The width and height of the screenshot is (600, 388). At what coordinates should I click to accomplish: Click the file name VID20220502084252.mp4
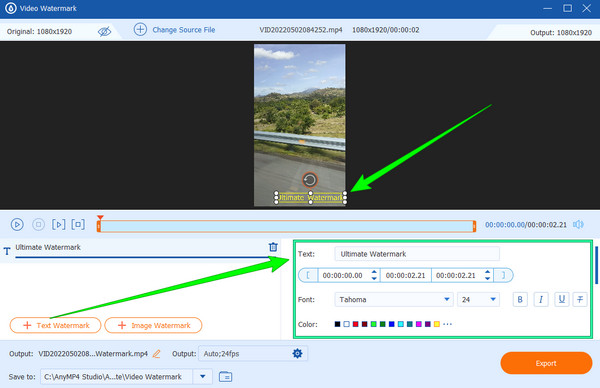(x=301, y=30)
